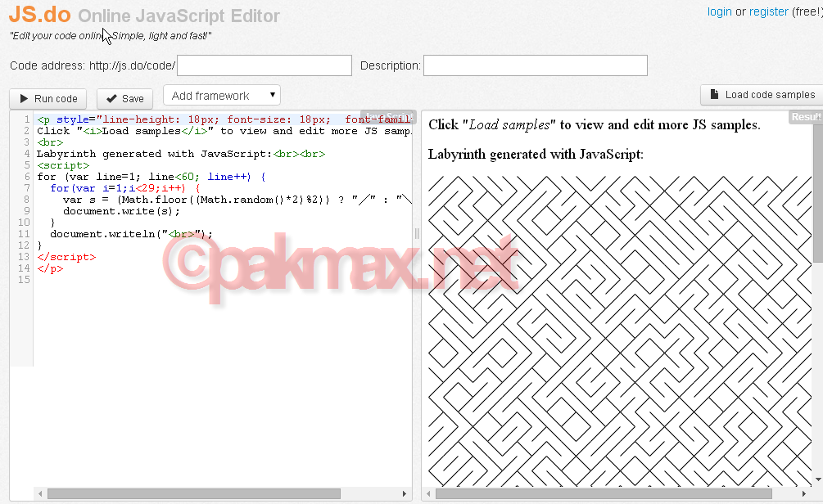
Task: Click right arrow of result pane scrollbar
Action: click(x=803, y=494)
